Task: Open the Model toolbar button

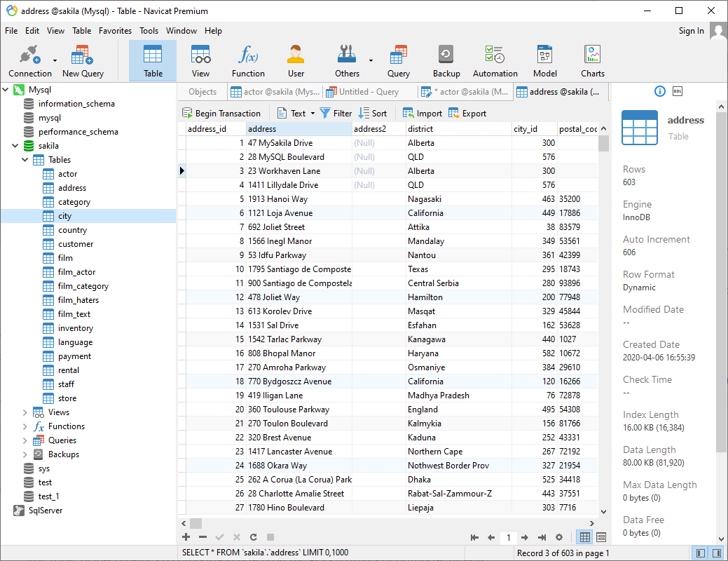Action: (544, 61)
